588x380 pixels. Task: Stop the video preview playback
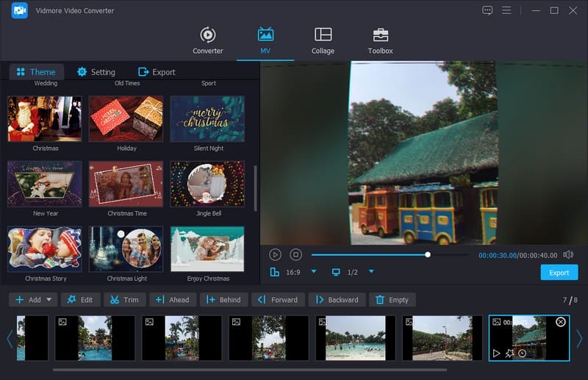pyautogui.click(x=295, y=254)
